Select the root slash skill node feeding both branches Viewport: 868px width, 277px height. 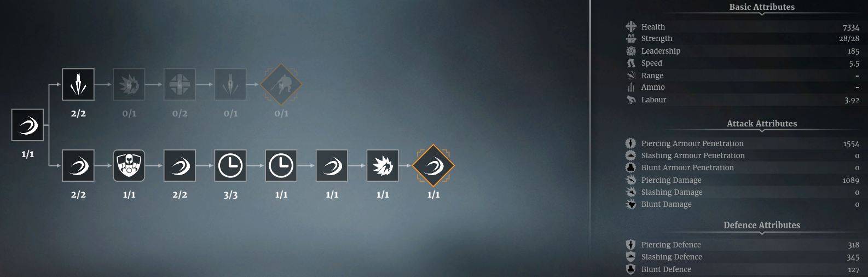27,125
